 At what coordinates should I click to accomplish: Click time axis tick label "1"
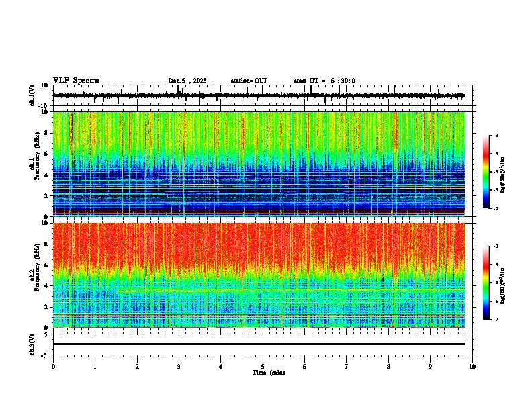[x=95, y=367]
